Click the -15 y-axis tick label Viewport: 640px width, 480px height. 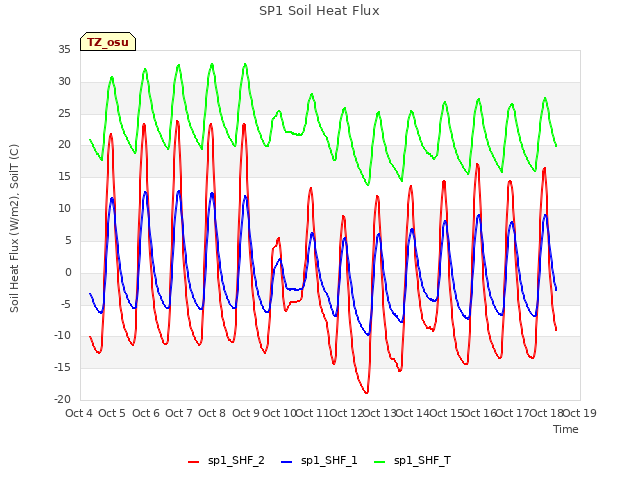tap(63, 367)
